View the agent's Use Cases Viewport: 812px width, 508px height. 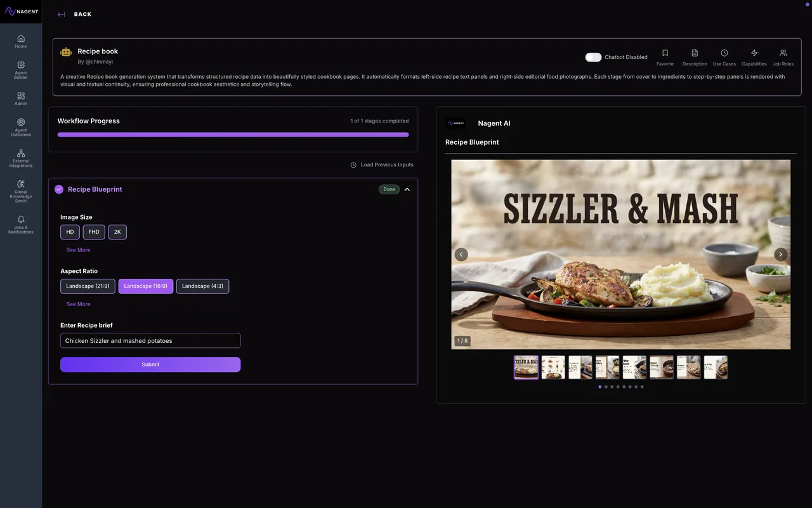click(x=724, y=57)
